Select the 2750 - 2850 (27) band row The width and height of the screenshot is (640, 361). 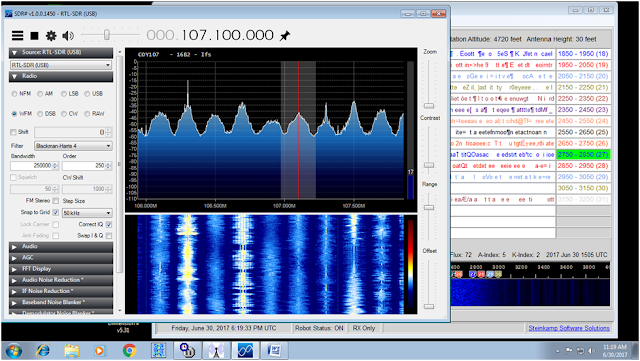pos(583,154)
